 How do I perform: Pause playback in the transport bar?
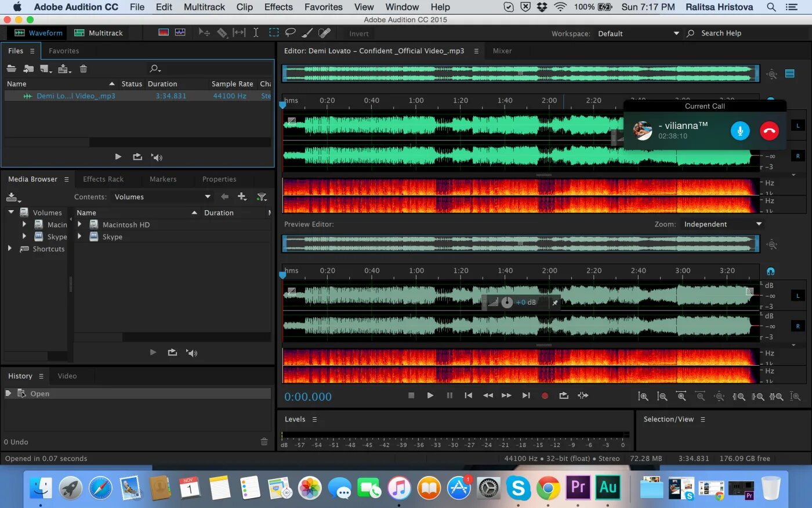point(449,395)
